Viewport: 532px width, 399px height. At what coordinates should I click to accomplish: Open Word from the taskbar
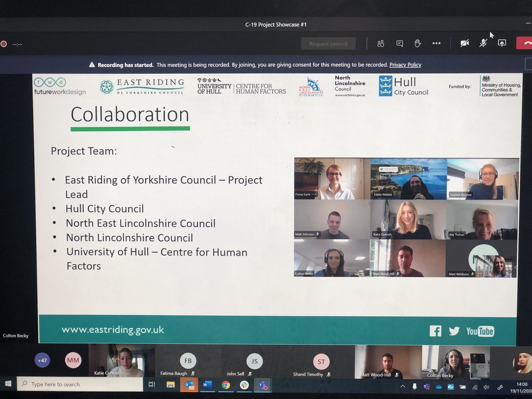tap(207, 385)
